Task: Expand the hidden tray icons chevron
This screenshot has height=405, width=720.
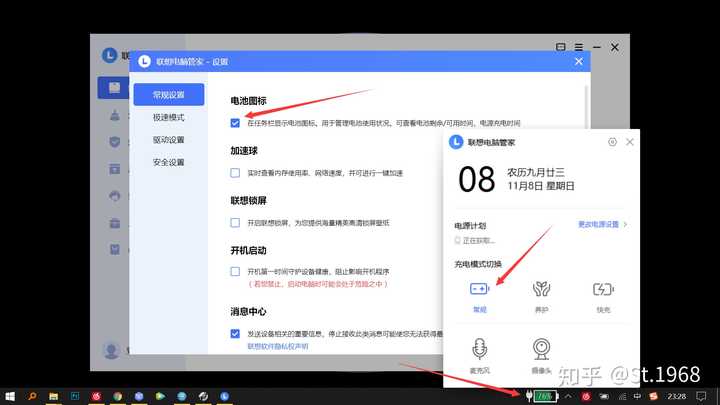Action: (x=568, y=396)
